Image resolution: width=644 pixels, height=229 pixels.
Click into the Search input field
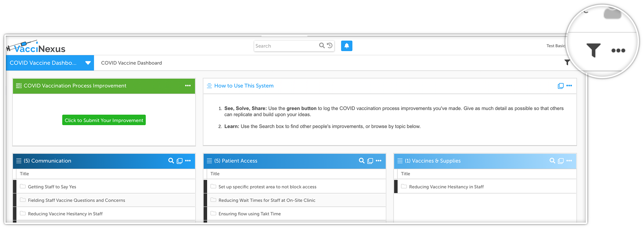click(286, 46)
